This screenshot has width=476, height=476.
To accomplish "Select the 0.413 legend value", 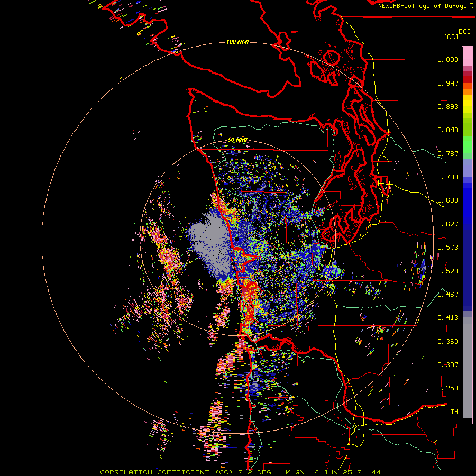I will (x=448, y=318).
